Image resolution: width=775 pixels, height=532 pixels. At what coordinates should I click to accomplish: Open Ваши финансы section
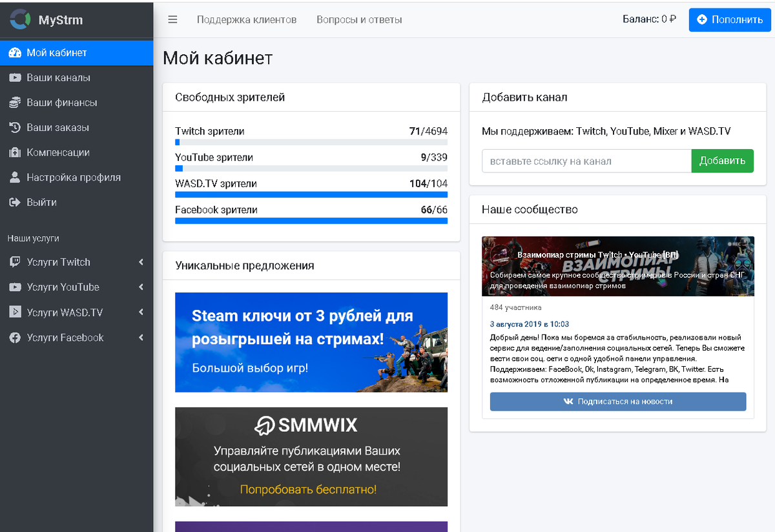(77, 103)
